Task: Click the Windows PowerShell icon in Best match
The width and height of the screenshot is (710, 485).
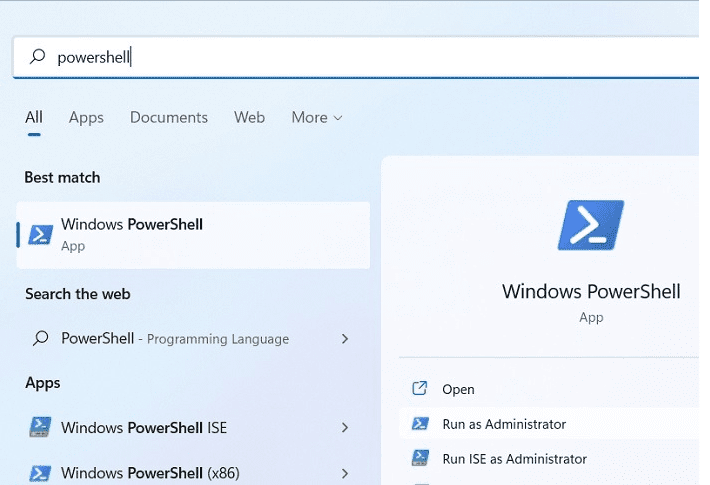Action: [x=41, y=235]
